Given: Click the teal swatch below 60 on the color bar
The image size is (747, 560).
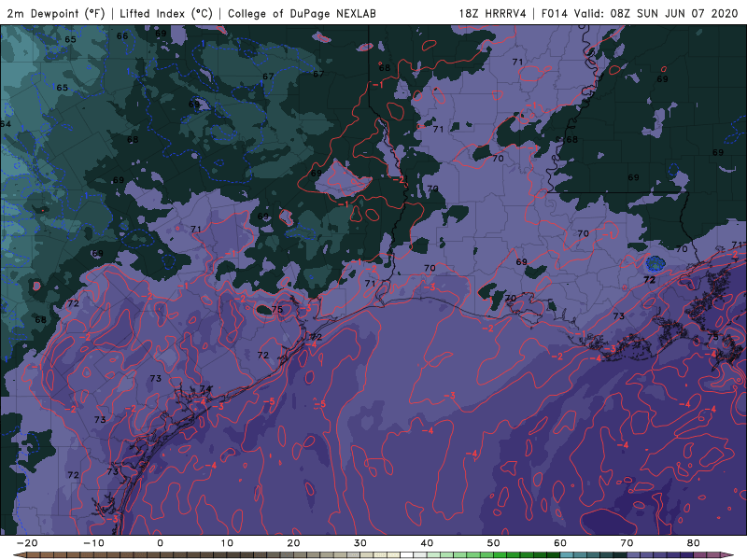Looking at the screenshot, I should pyautogui.click(x=567, y=555).
